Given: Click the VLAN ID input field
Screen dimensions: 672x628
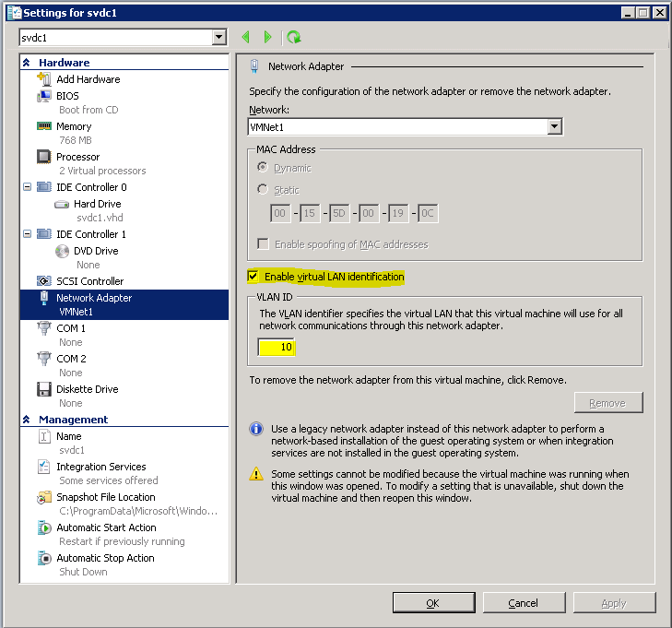Looking at the screenshot, I should (x=277, y=348).
